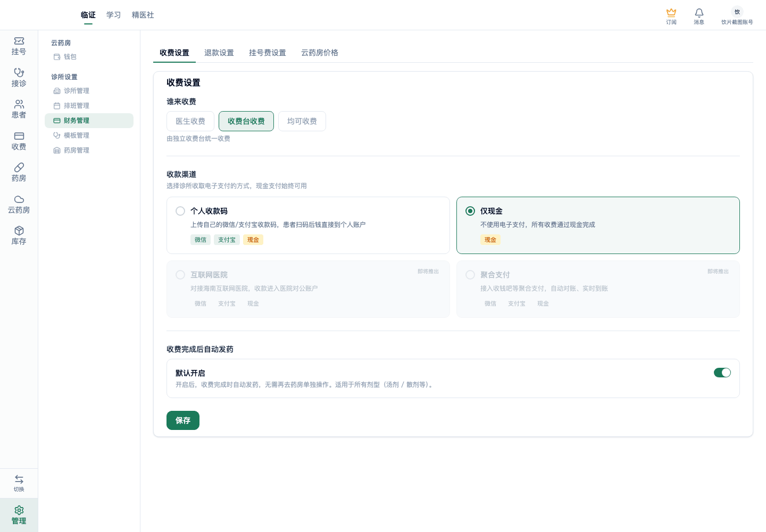Open 药房管理 in the side menu
Screen dimensions: 766x532
[x=89, y=150]
